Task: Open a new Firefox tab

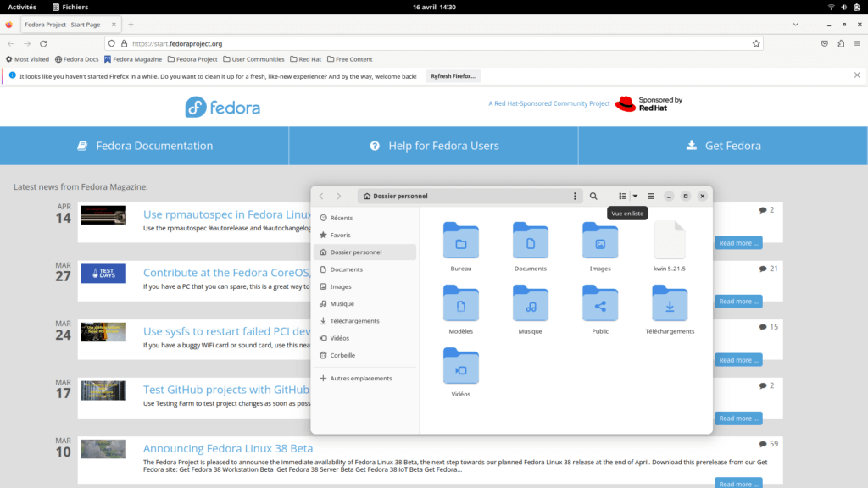Action: click(131, 25)
